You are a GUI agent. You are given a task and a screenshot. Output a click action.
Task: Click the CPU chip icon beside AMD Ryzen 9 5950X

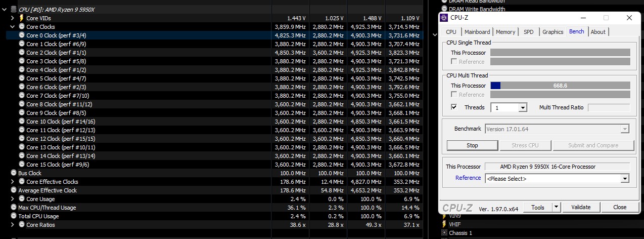tap(14, 10)
